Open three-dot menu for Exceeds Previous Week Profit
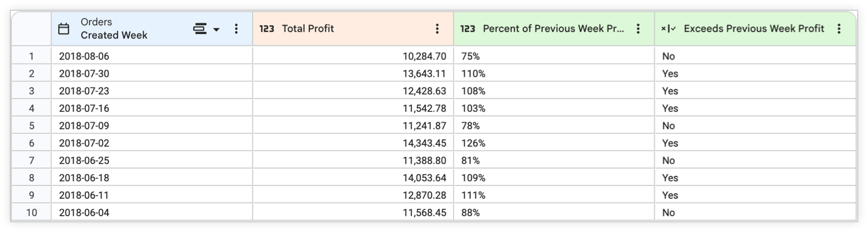Viewport: 868px width, 232px height. click(838, 28)
